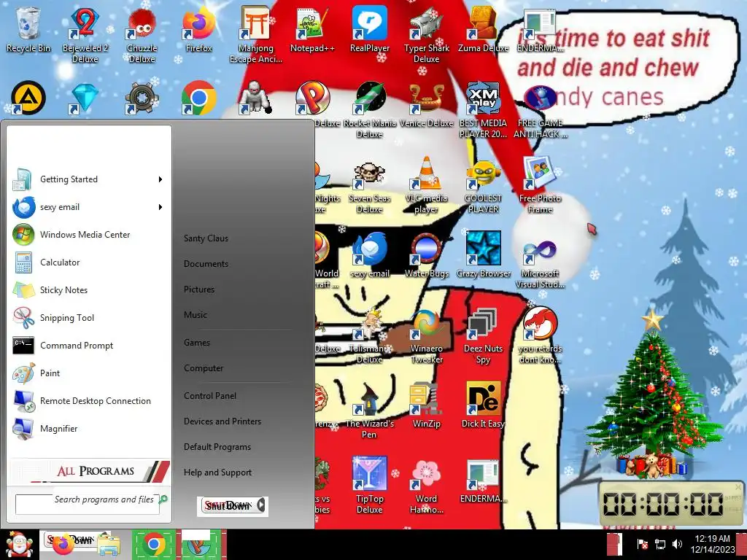Launch Notepad++ desktop shortcut

point(312,28)
